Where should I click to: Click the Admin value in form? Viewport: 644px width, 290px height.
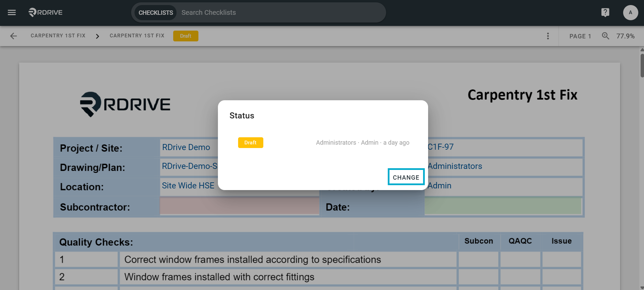pos(439,186)
